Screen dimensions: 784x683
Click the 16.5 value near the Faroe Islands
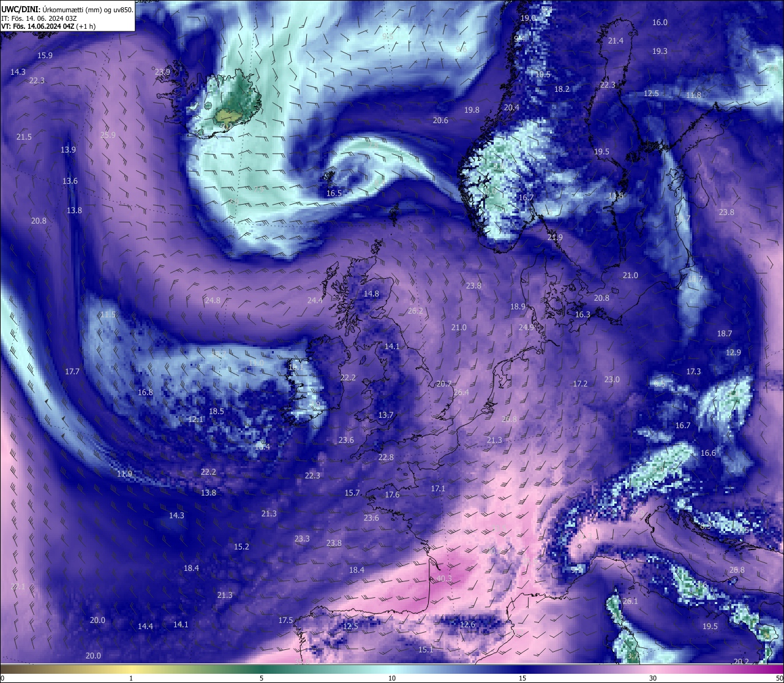334,193
